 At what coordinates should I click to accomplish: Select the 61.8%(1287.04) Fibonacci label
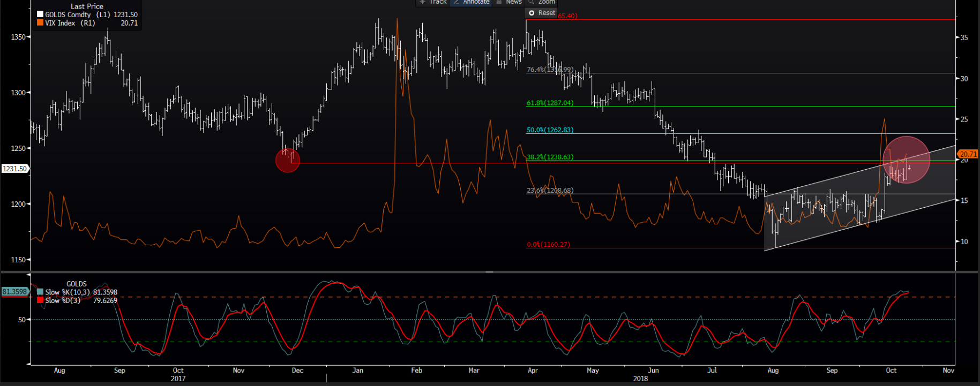pyautogui.click(x=550, y=103)
